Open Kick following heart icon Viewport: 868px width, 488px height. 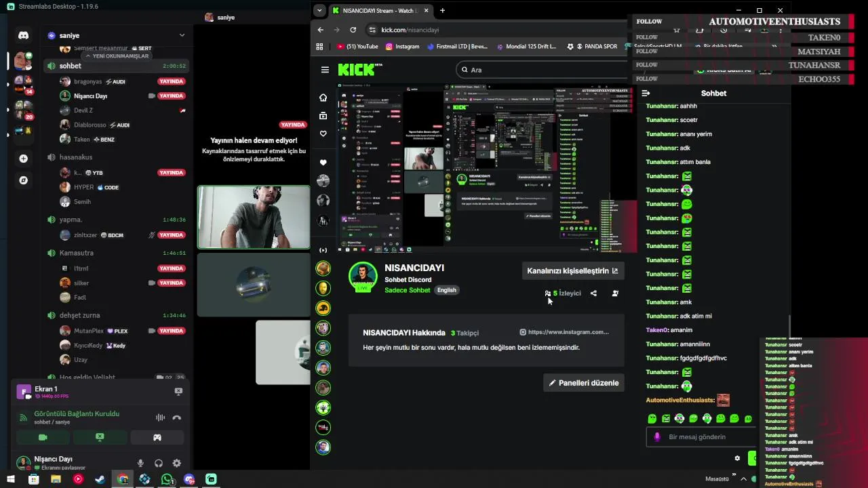click(x=323, y=134)
